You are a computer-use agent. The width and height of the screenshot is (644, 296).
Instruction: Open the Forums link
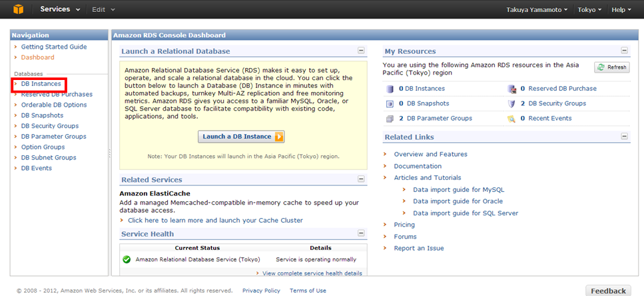coord(405,237)
